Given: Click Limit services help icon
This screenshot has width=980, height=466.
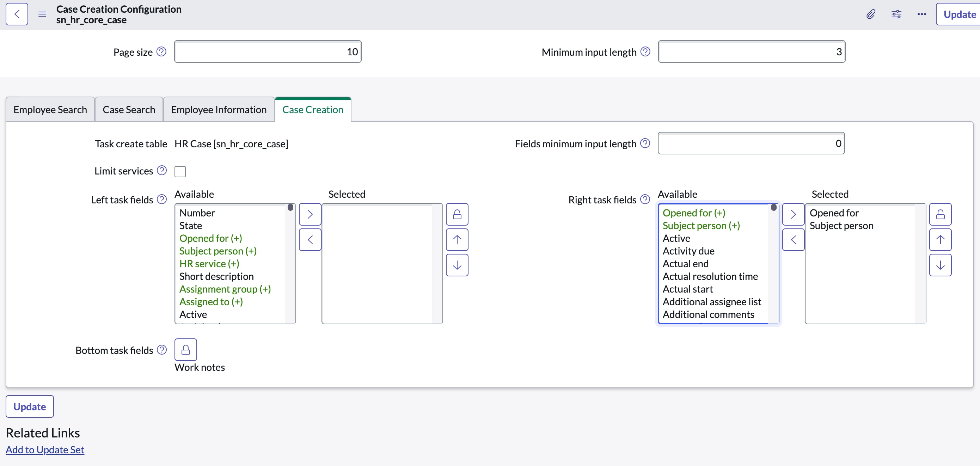Looking at the screenshot, I should coord(162,170).
